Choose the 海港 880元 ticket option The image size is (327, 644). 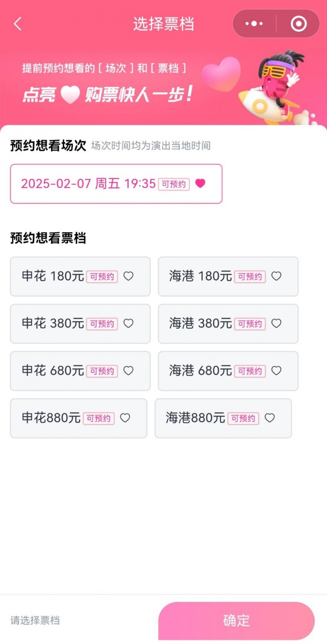tap(195, 418)
